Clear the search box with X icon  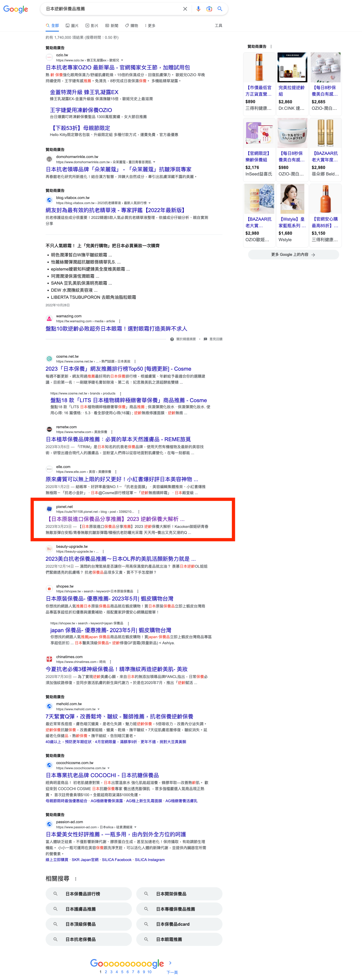(x=185, y=9)
